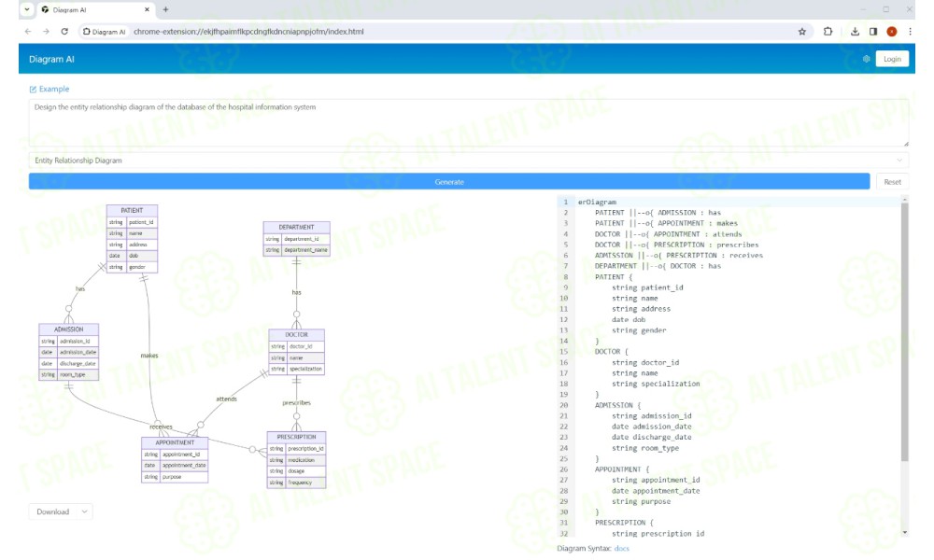
Task: Click into the diagram prompt text area
Action: point(468,123)
